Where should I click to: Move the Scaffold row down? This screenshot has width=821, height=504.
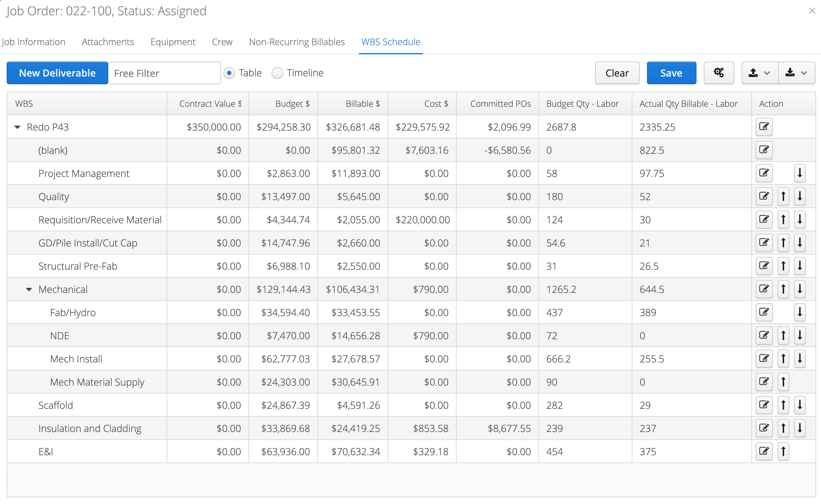tap(800, 405)
